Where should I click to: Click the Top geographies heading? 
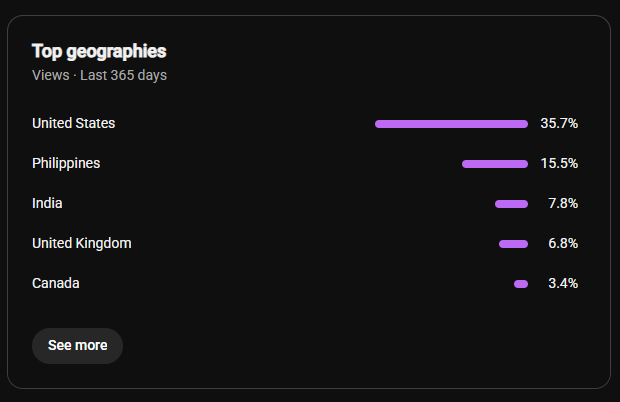99,52
